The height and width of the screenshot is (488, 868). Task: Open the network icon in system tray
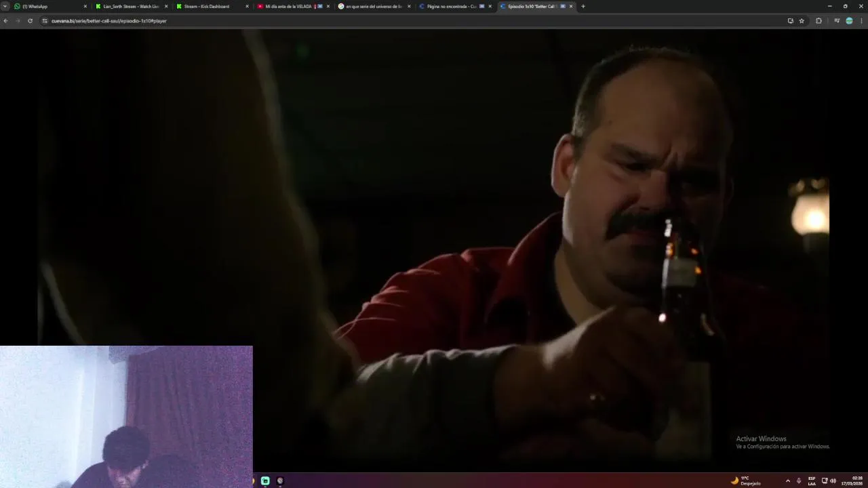pyautogui.click(x=825, y=481)
